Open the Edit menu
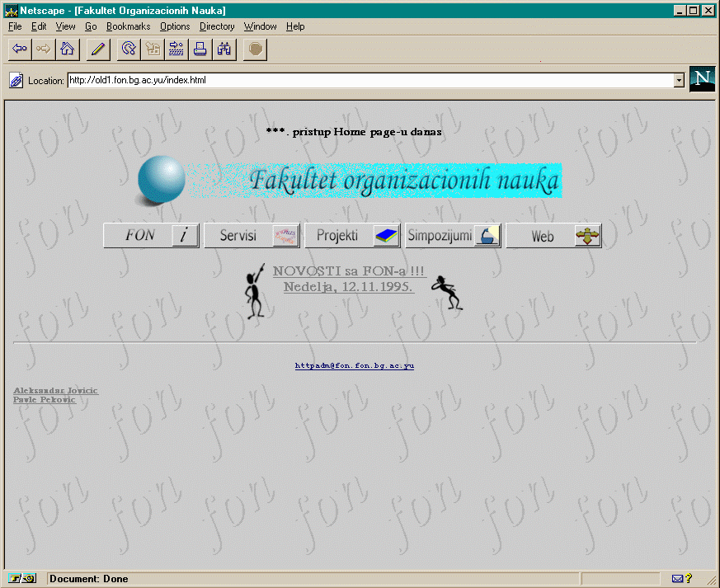Image resolution: width=720 pixels, height=588 pixels. point(39,26)
